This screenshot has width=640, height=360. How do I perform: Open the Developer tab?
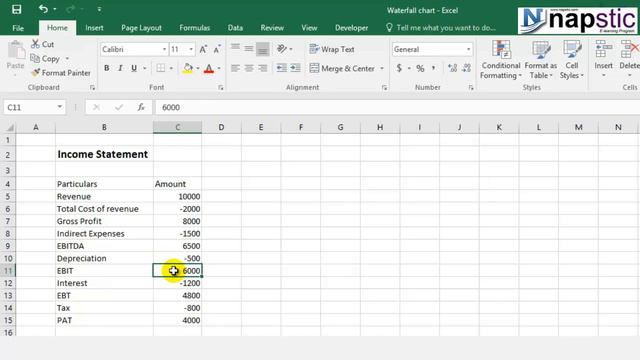point(351,28)
